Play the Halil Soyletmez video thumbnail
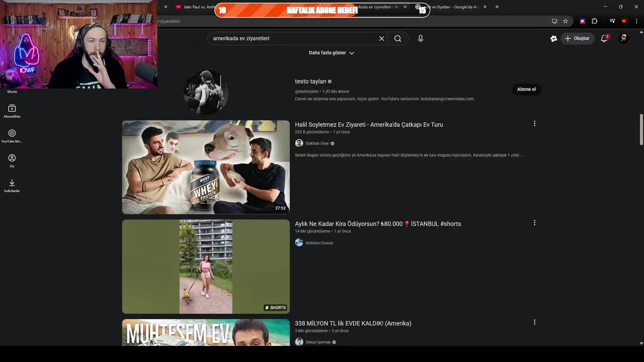The height and width of the screenshot is (362, 644). click(206, 167)
